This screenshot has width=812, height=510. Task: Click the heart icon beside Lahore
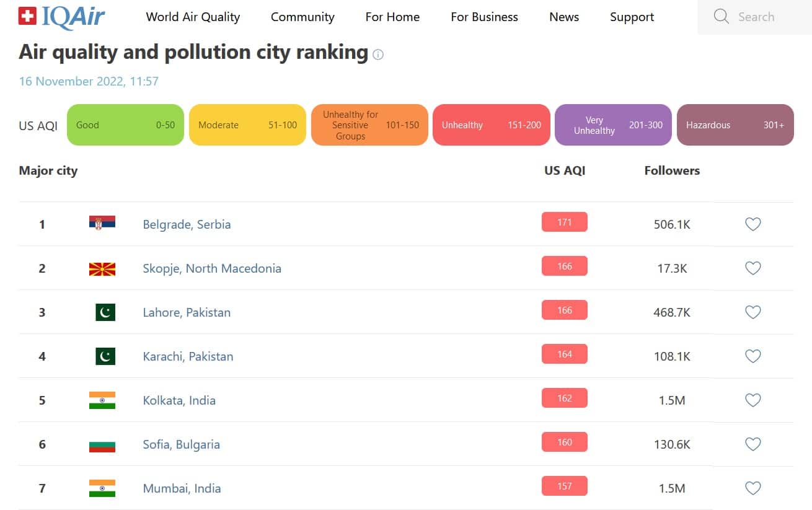point(752,312)
